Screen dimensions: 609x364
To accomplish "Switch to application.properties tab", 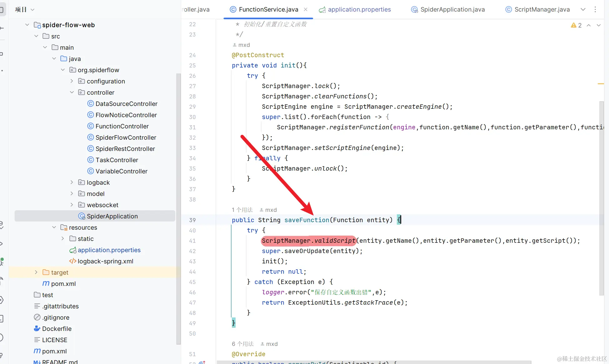I will coord(359,9).
